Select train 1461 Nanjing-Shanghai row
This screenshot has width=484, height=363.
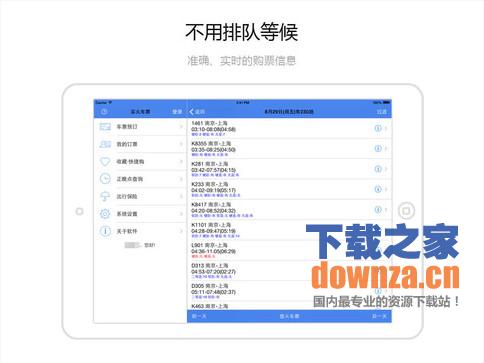[289, 128]
